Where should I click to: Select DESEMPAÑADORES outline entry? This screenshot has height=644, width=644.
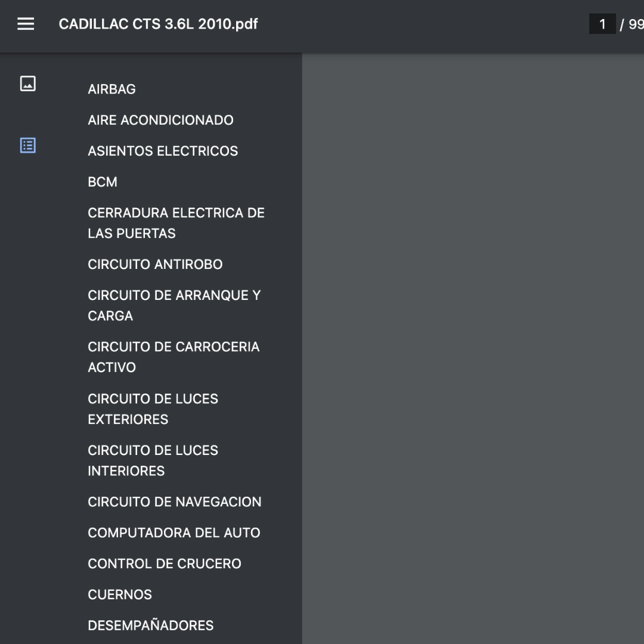[151, 625]
